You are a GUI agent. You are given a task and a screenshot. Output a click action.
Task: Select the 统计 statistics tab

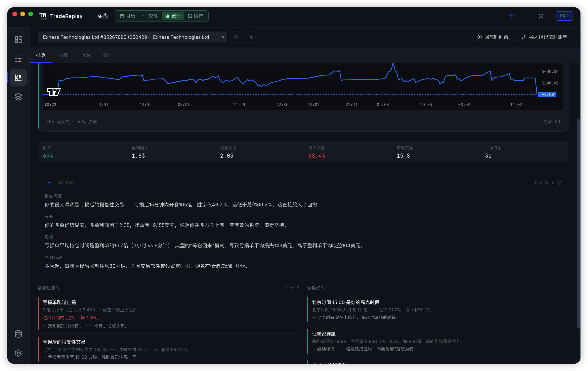pos(173,16)
